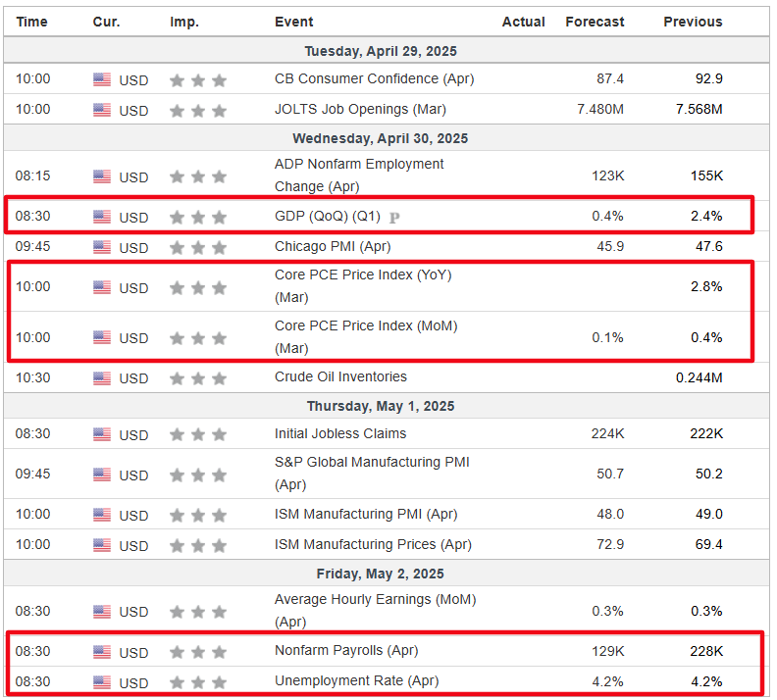Click the US flag in the ADP Nonfarm Employment row
The image size is (777, 700).
coord(102,177)
